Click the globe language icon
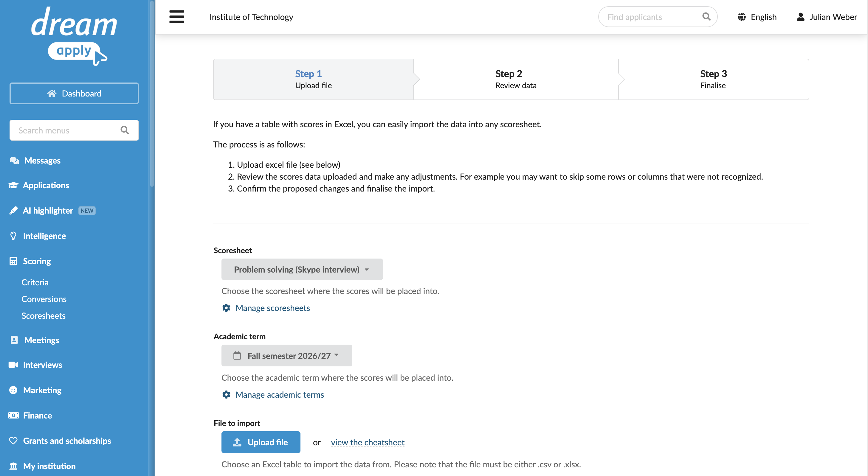Viewport: 868px width, 476px height. [741, 17]
